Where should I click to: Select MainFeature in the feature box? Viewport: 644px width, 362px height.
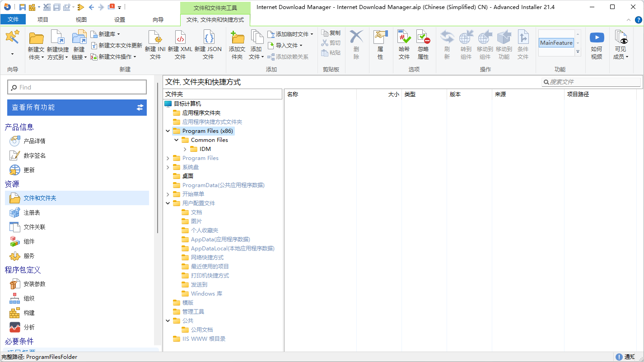pyautogui.click(x=556, y=43)
